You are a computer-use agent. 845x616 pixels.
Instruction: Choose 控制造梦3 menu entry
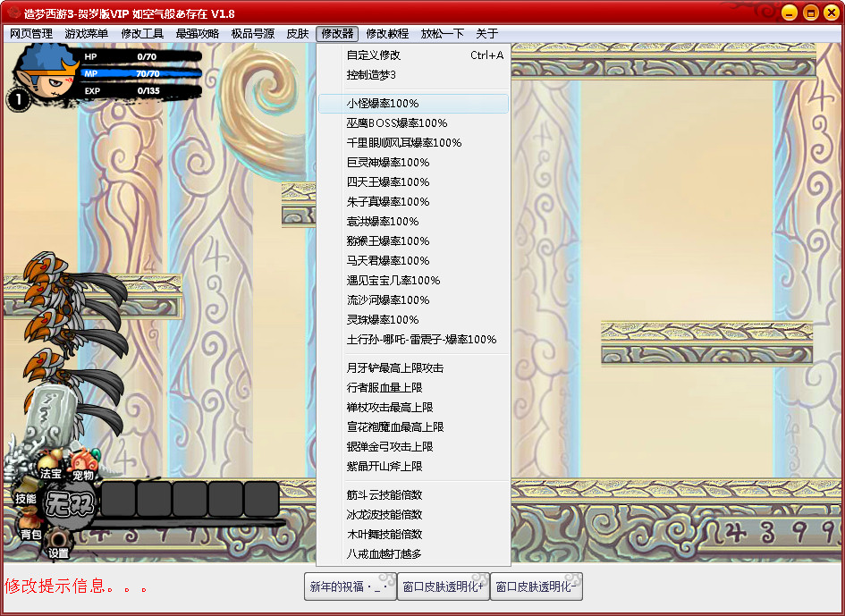click(x=413, y=75)
